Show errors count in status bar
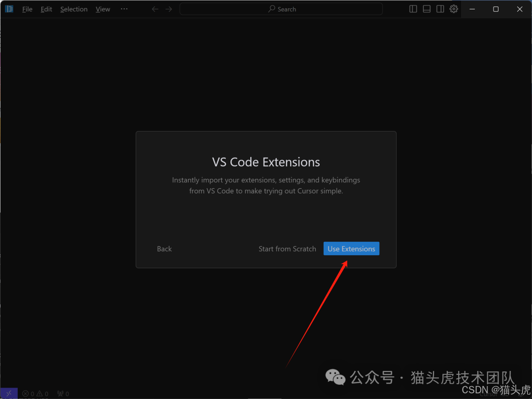The width and height of the screenshot is (532, 399). [x=28, y=394]
